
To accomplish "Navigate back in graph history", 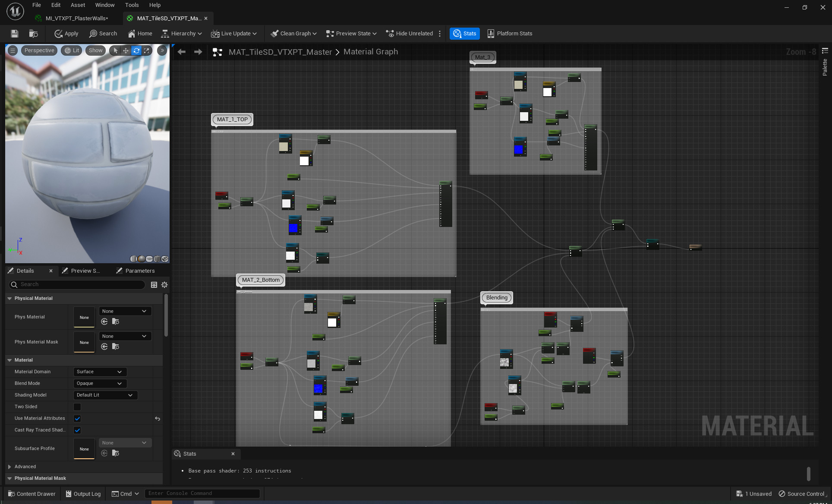I will pos(182,52).
